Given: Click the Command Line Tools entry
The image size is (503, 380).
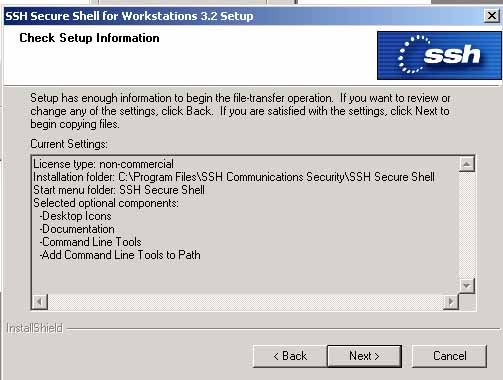Looking at the screenshot, I should (90, 242).
